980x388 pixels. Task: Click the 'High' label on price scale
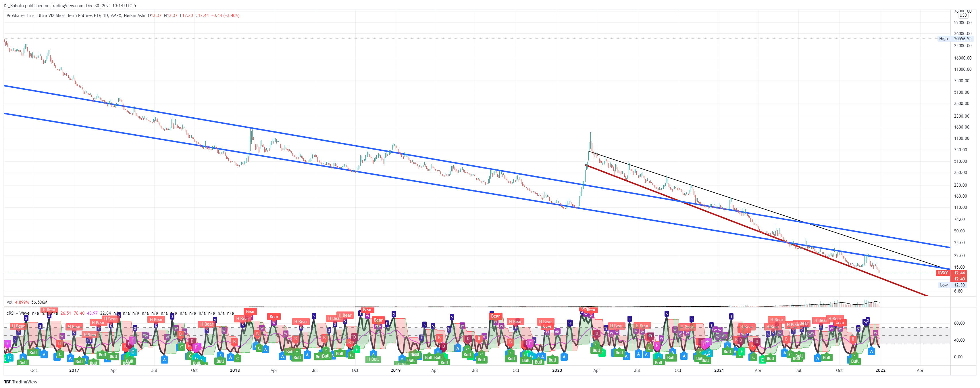coord(943,39)
